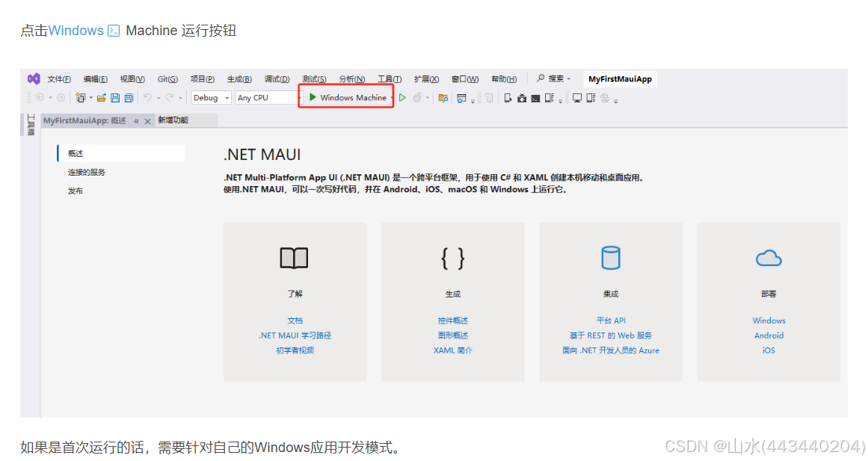The image size is (868, 461).
Task: Save the current file with the single floppy icon
Action: pyautogui.click(x=115, y=97)
